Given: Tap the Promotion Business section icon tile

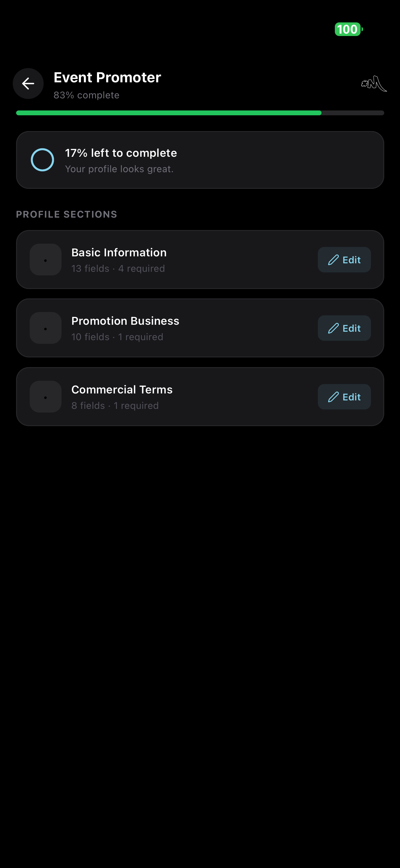Looking at the screenshot, I should [45, 328].
